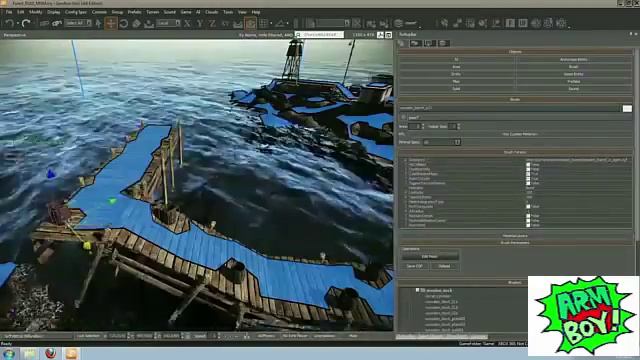Choose the Select Object arrow tool
The image size is (640, 360).
[98, 23]
